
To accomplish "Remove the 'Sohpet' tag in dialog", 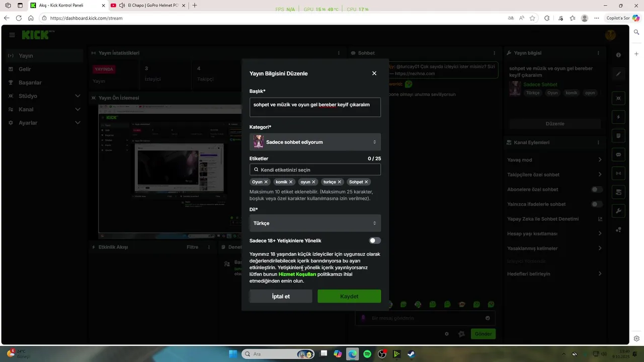I will 366,182.
